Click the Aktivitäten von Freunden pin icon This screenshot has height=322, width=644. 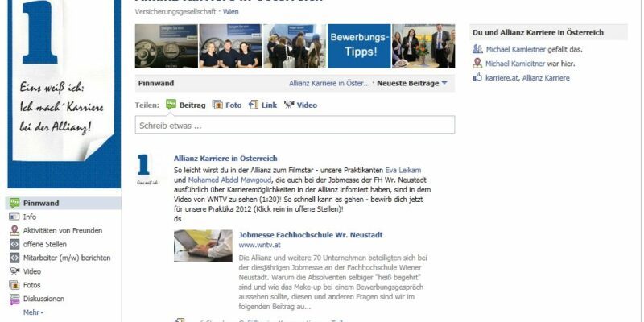click(14, 230)
